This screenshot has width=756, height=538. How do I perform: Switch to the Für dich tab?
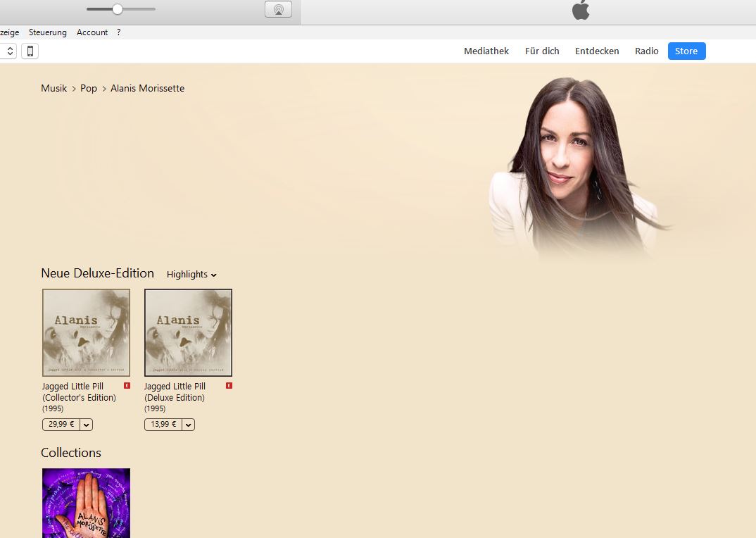tap(542, 51)
